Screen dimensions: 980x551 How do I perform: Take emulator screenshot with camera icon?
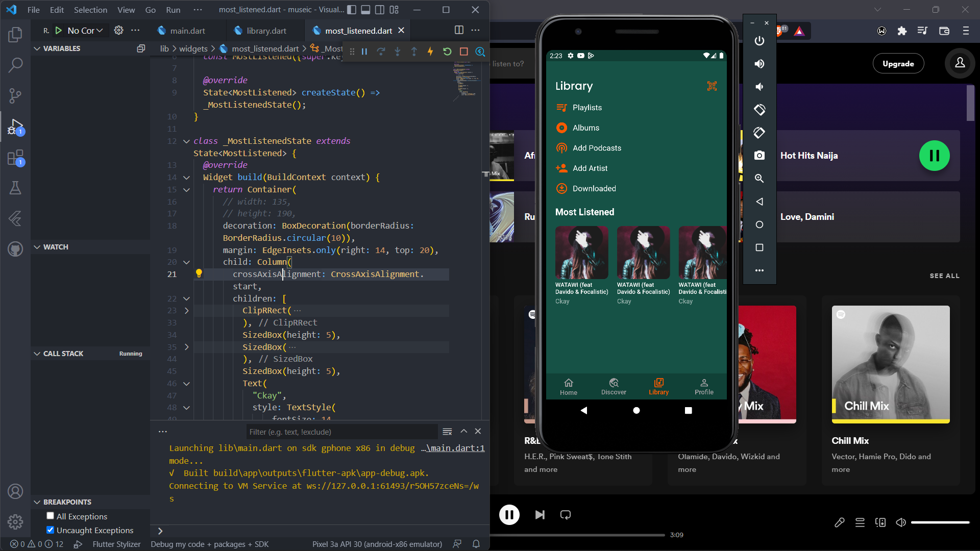[x=759, y=156]
